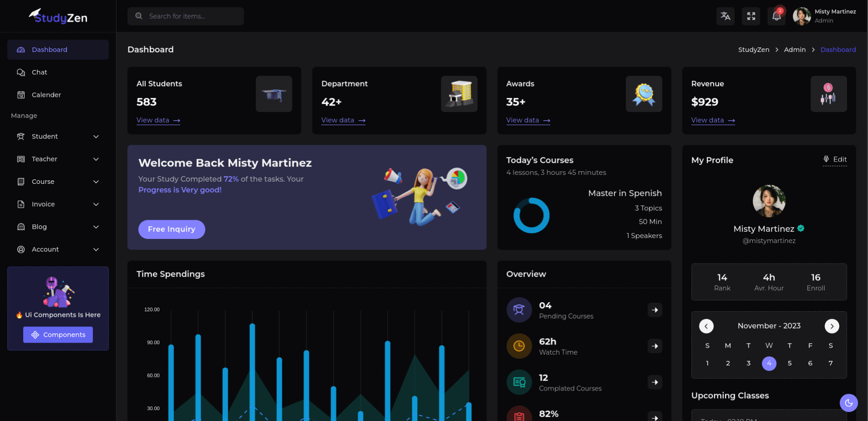Screen dimensions: 868x421
Task: Expand the Teacher menu
Action: [58, 159]
